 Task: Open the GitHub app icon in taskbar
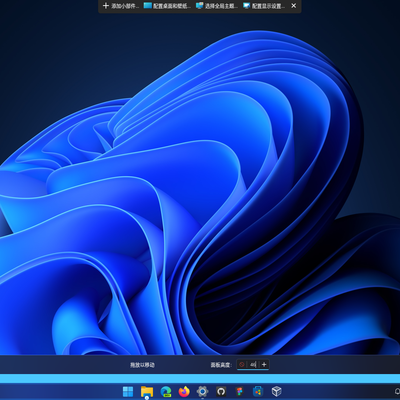tap(221, 391)
